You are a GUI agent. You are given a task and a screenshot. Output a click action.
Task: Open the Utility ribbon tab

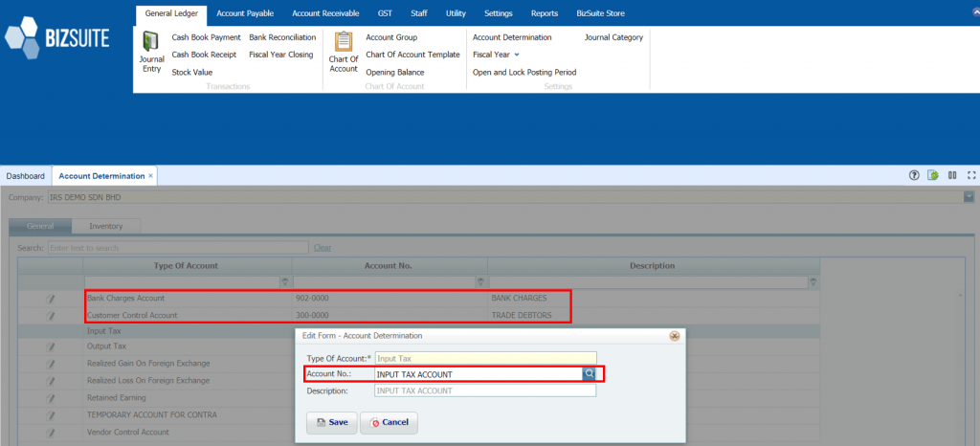(456, 13)
